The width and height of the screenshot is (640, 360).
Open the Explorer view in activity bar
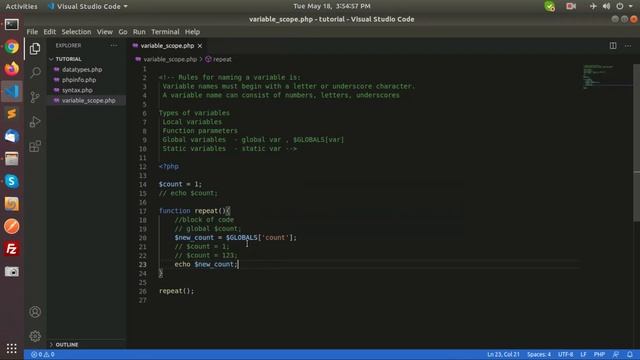pos(35,49)
